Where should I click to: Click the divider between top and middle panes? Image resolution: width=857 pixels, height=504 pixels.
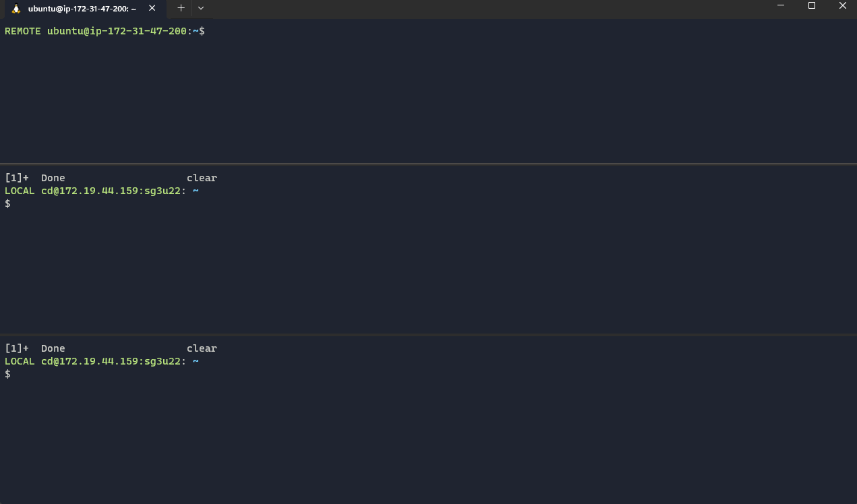click(x=428, y=164)
